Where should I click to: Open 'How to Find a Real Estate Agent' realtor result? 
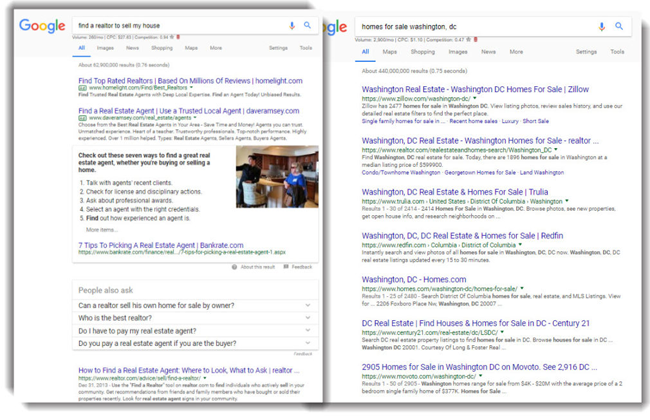tap(189, 370)
